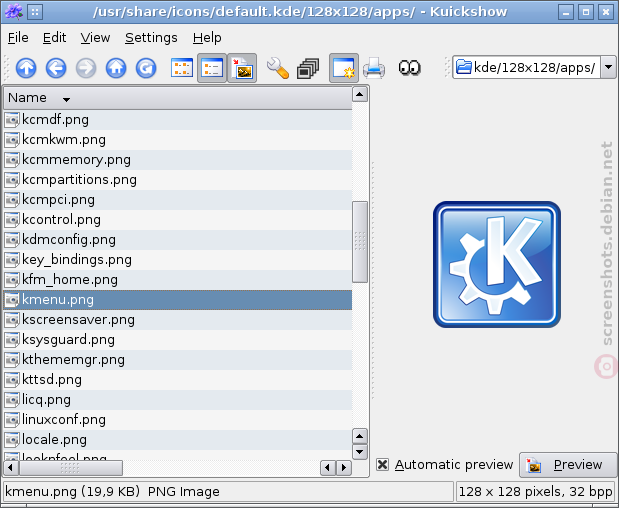Open the window menu flower icon in the title bar
The image size is (619, 508).
coord(14,12)
